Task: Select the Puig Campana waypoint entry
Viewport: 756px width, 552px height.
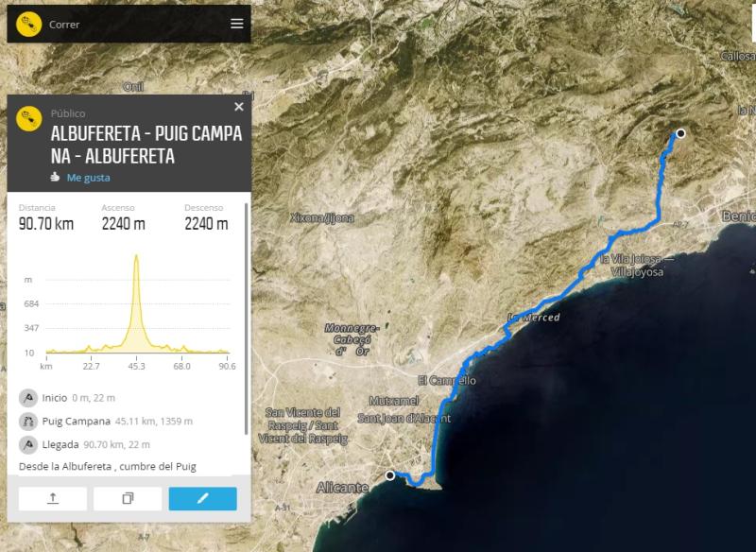Action: [x=117, y=422]
